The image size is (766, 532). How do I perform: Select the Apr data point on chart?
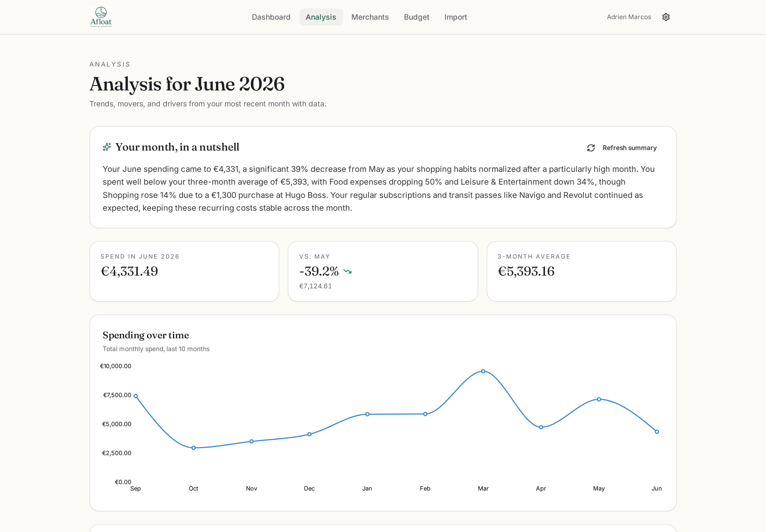(x=541, y=427)
